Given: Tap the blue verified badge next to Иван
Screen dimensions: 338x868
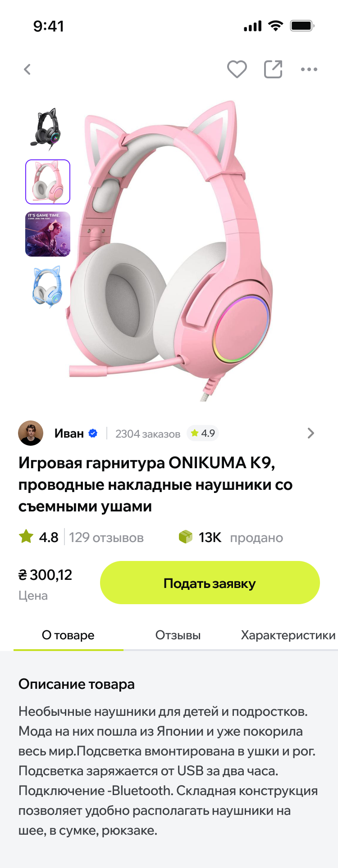Looking at the screenshot, I should point(93,433).
